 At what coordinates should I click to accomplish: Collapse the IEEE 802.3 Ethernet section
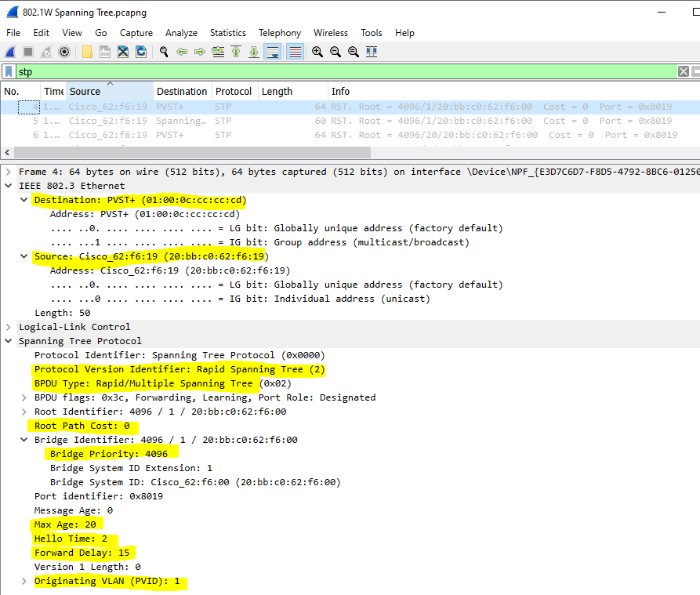click(8, 186)
